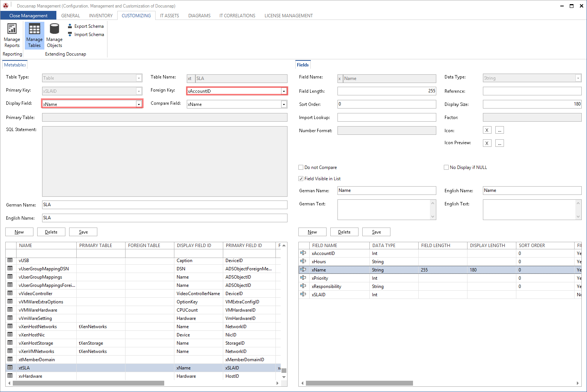This screenshot has width=587, height=392.
Task: Open Table Type dropdown
Action: point(139,78)
